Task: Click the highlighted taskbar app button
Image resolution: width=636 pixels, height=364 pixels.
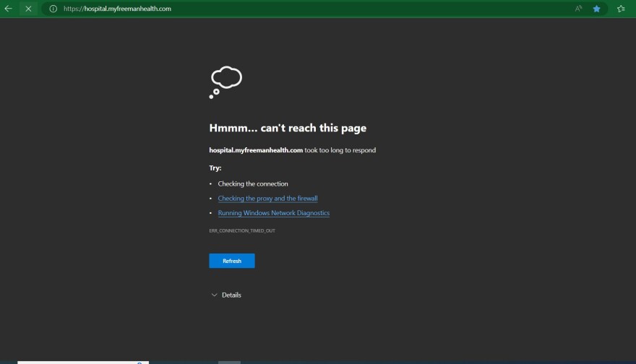Action: (229, 361)
